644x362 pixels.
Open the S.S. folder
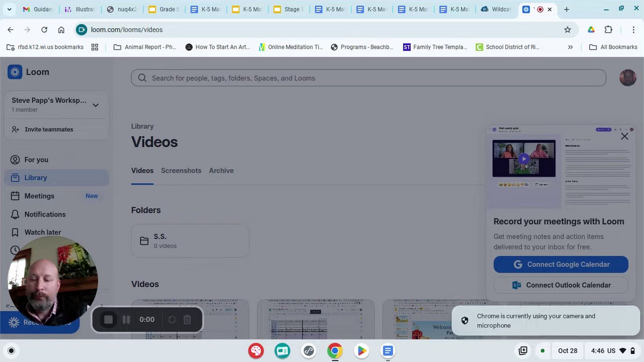[x=190, y=241]
